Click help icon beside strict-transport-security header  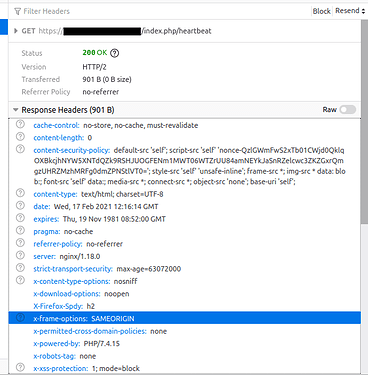coord(20,268)
